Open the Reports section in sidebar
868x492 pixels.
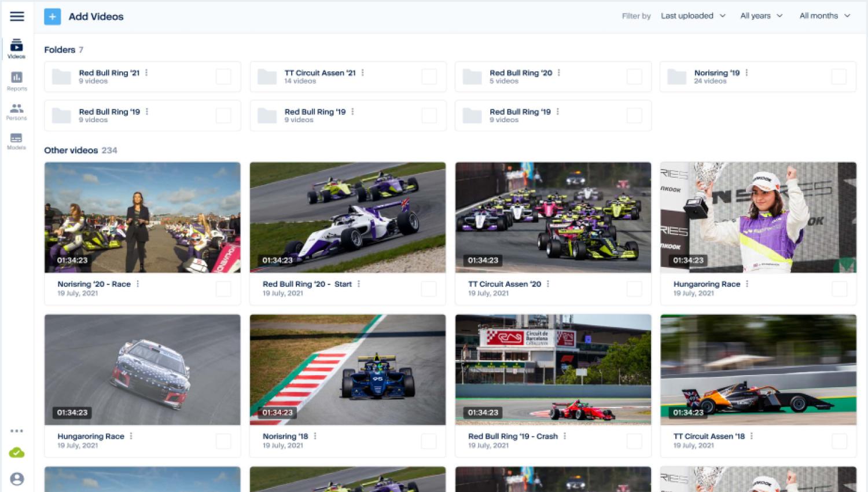(17, 81)
